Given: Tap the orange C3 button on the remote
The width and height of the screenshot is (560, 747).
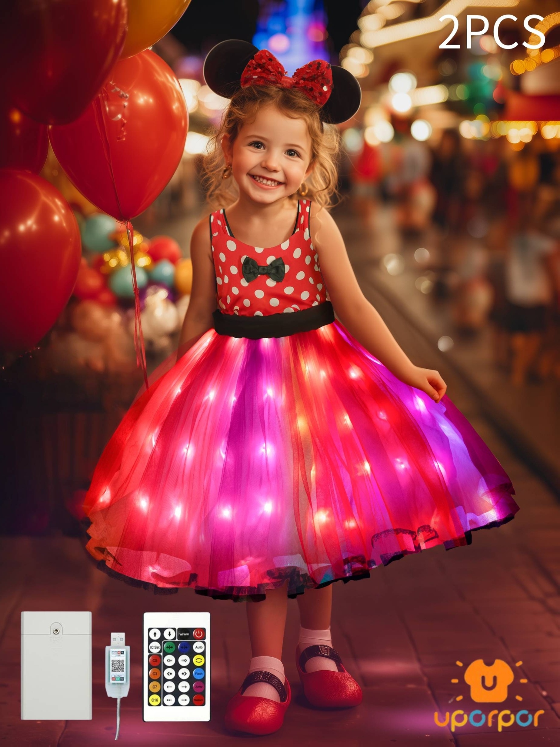Looking at the screenshot, I should point(155,674).
